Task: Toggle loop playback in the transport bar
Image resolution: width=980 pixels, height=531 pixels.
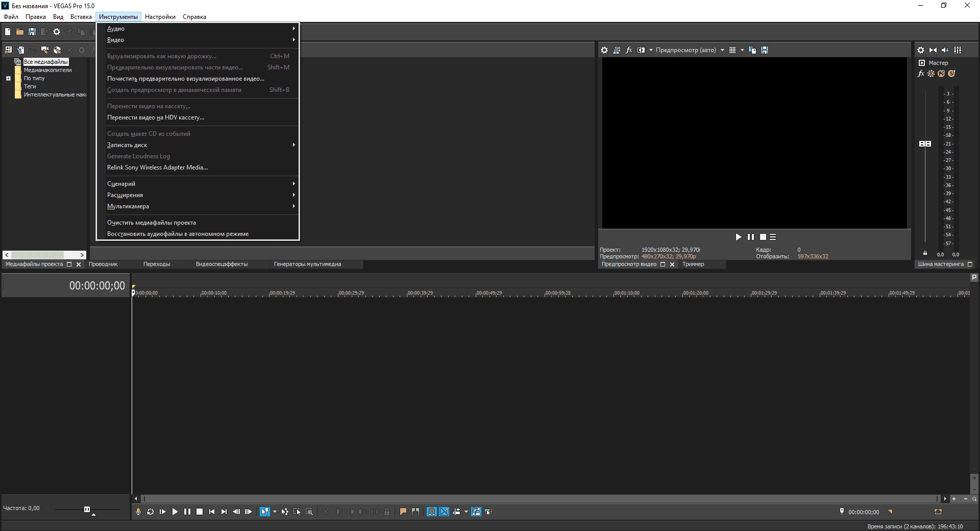Action: tap(151, 512)
